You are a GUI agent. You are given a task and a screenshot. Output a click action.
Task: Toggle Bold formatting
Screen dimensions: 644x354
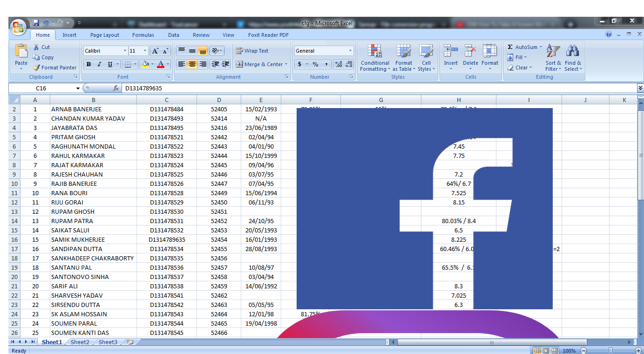tap(88, 64)
